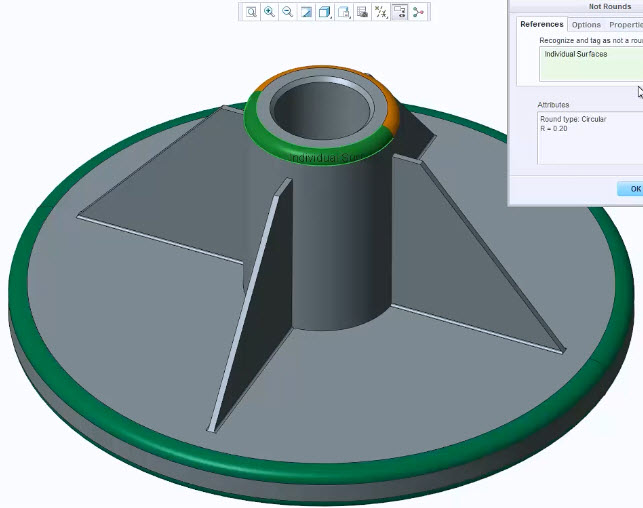Open the View Manager icon
This screenshot has height=508, width=643.
click(362, 12)
